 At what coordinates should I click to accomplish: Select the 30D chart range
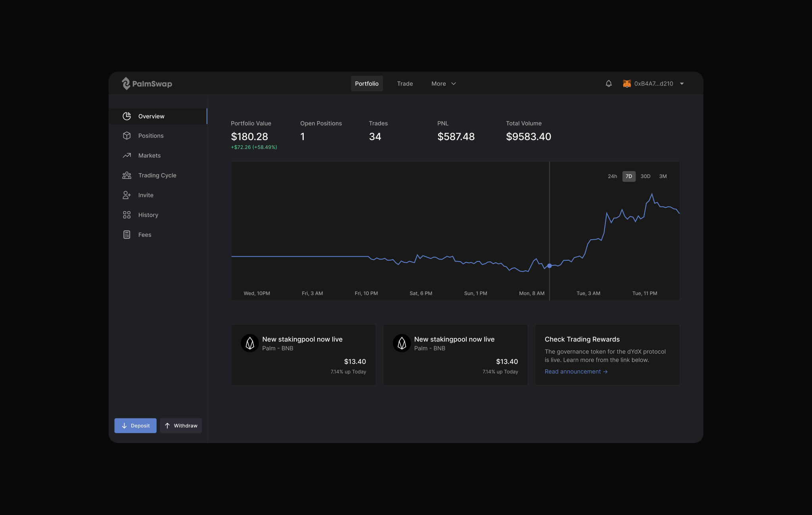pos(645,176)
